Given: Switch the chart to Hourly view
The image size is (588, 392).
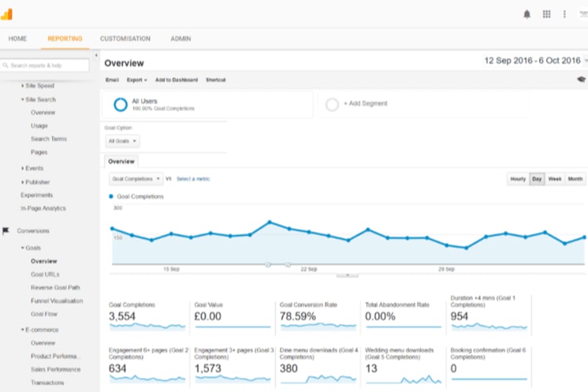Looking at the screenshot, I should click(x=518, y=179).
